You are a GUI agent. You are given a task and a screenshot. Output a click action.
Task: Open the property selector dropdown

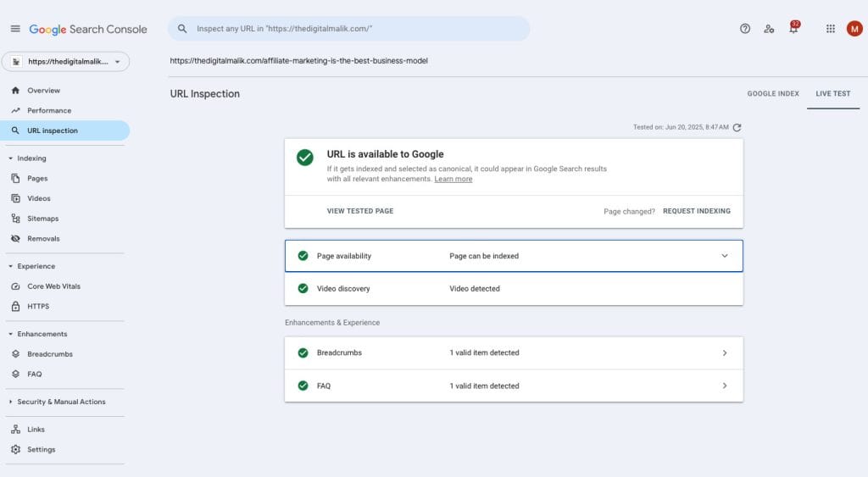tap(66, 61)
